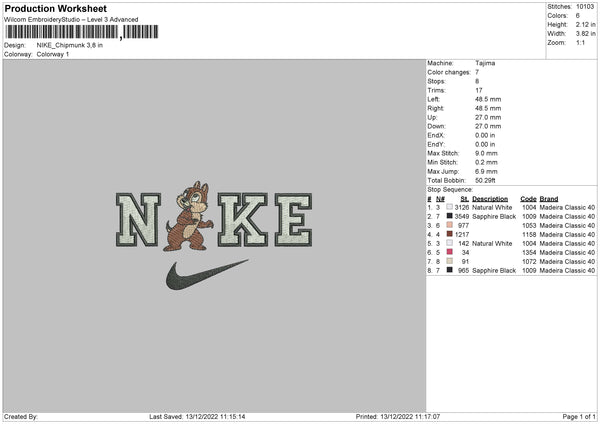
Task: Pick the peach swatch for code 1053
Action: (450, 225)
